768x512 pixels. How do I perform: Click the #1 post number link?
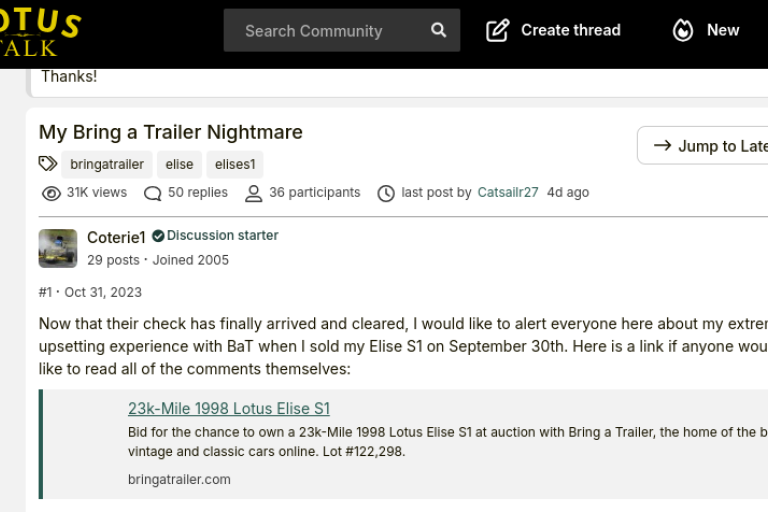click(45, 292)
